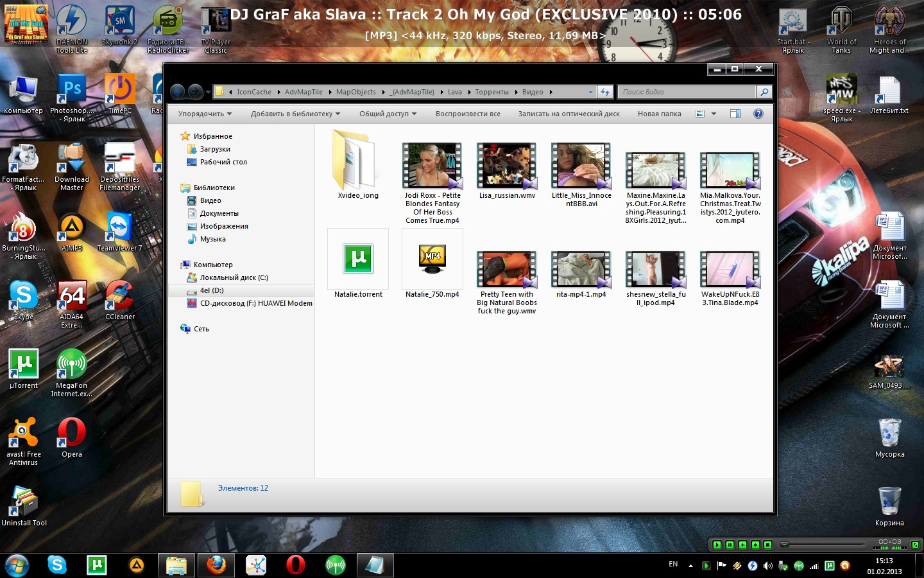Toggle the preview pane button in Explorer toolbar

735,114
